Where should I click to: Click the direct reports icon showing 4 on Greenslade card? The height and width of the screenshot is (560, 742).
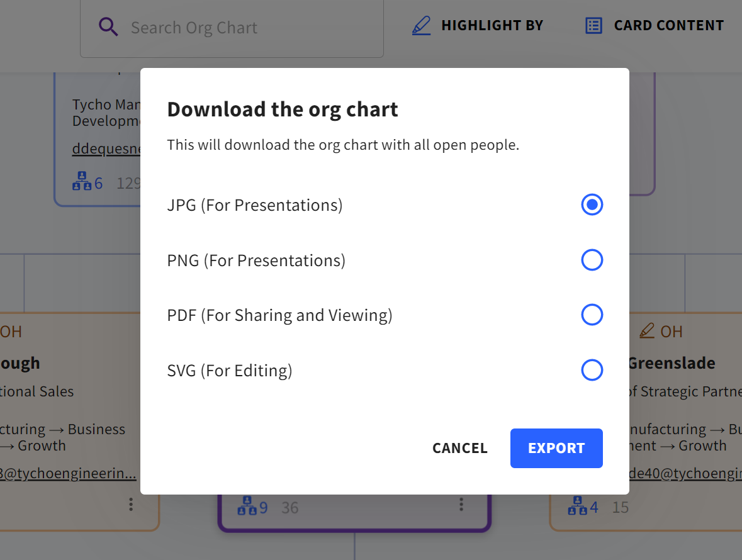[578, 506]
